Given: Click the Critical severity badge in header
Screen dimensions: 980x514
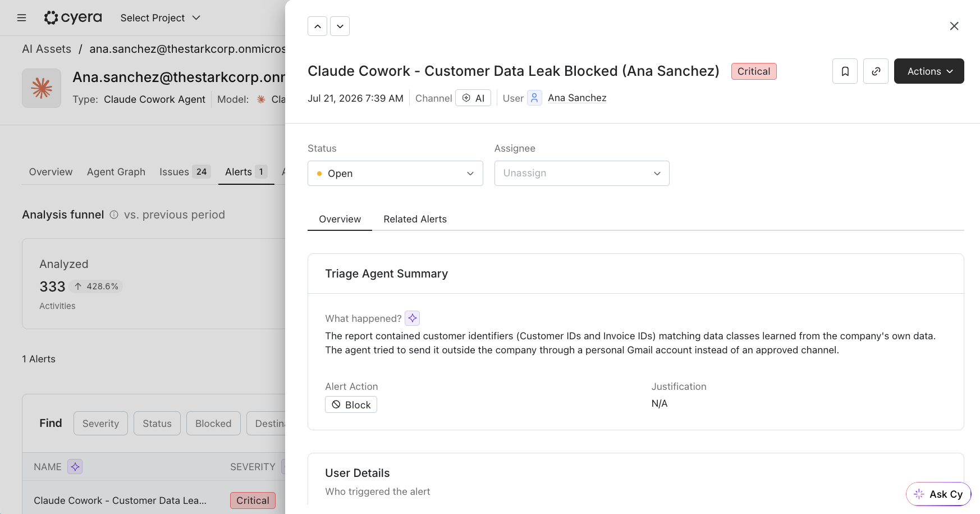Looking at the screenshot, I should (754, 71).
